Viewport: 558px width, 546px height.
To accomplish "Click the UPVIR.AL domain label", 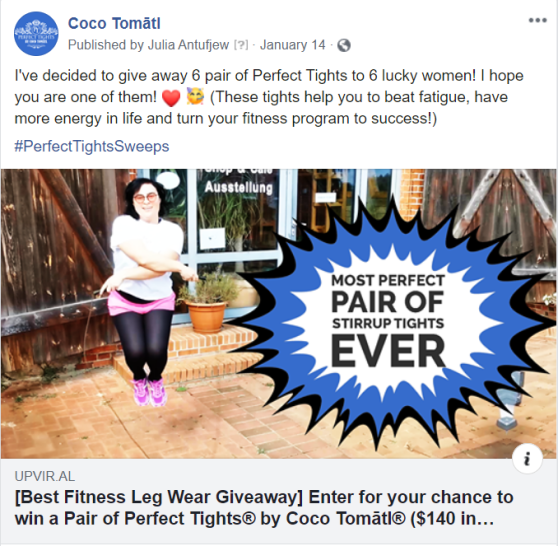I will click(45, 476).
